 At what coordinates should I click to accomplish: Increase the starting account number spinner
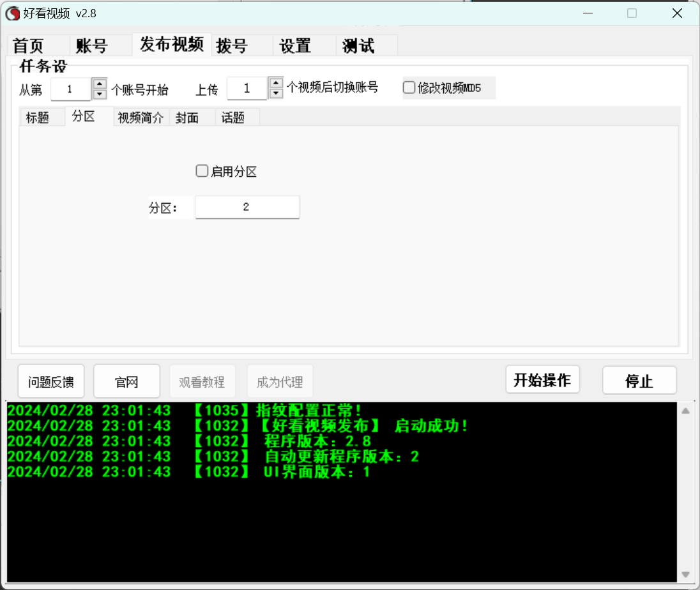pos(100,84)
